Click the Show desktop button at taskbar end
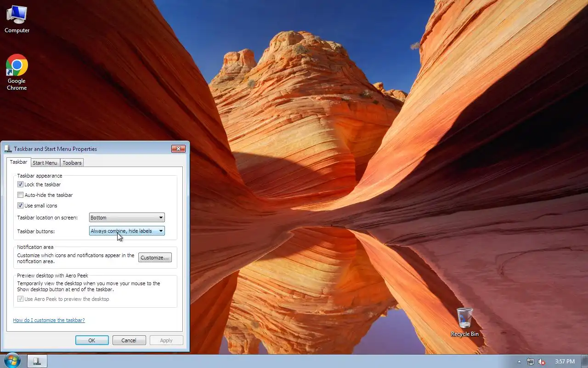This screenshot has height=368, width=588. click(585, 362)
